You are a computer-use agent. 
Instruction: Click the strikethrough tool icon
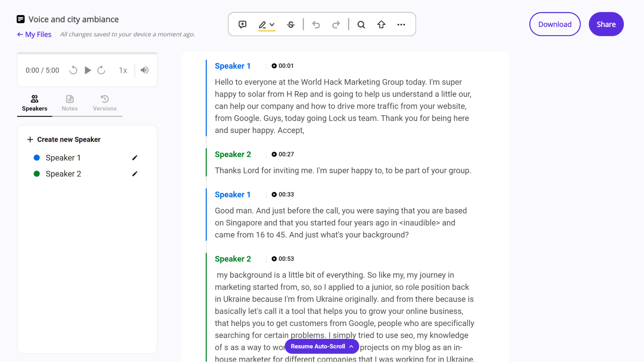pos(291,24)
